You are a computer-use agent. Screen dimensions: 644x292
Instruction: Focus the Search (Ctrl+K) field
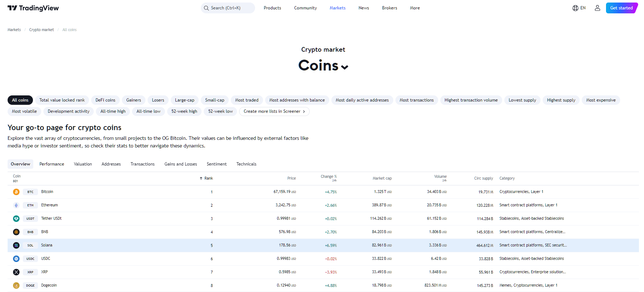228,8
